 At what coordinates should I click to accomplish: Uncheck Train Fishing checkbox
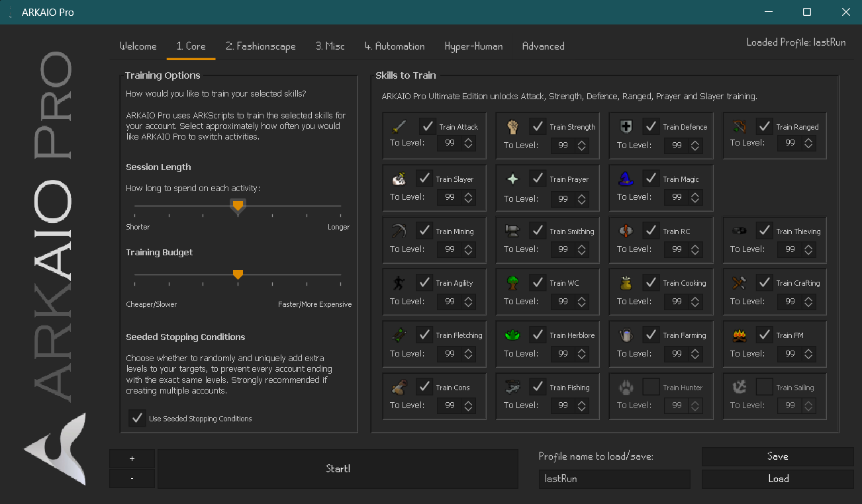click(538, 387)
